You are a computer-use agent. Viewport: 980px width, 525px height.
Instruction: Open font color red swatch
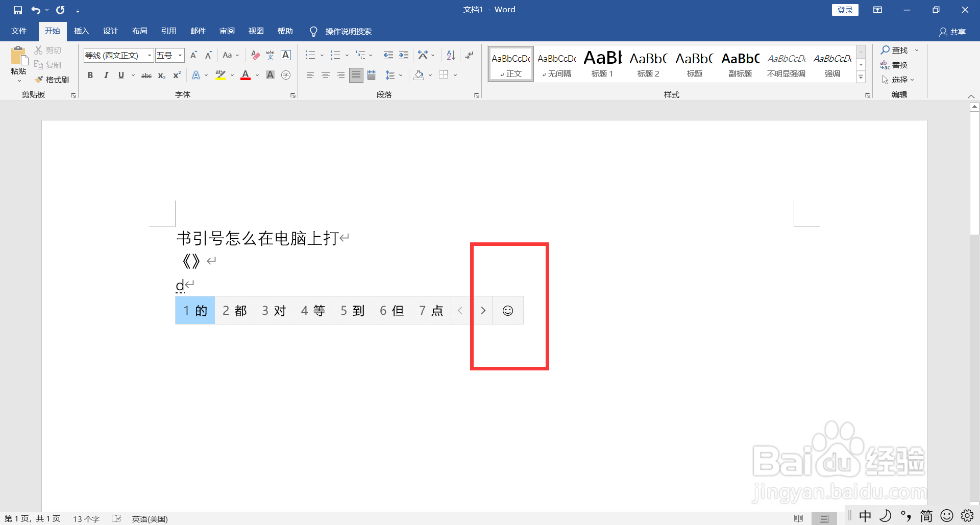246,76
